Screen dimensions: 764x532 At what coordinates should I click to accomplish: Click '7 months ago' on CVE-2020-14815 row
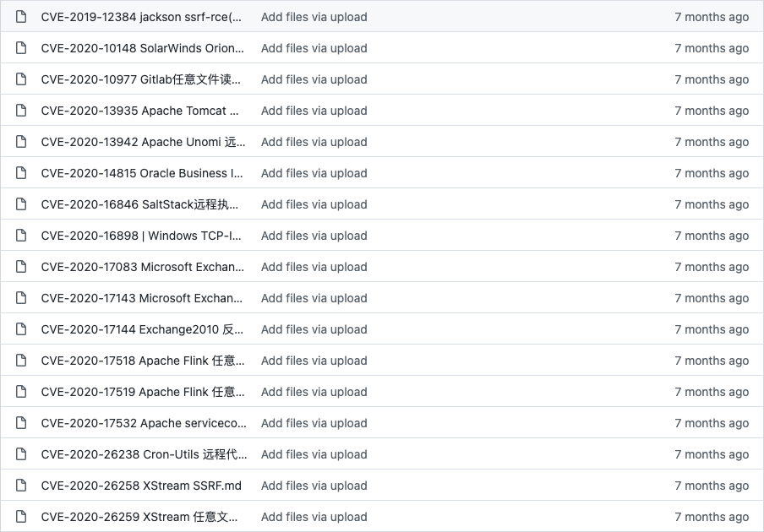click(x=712, y=173)
